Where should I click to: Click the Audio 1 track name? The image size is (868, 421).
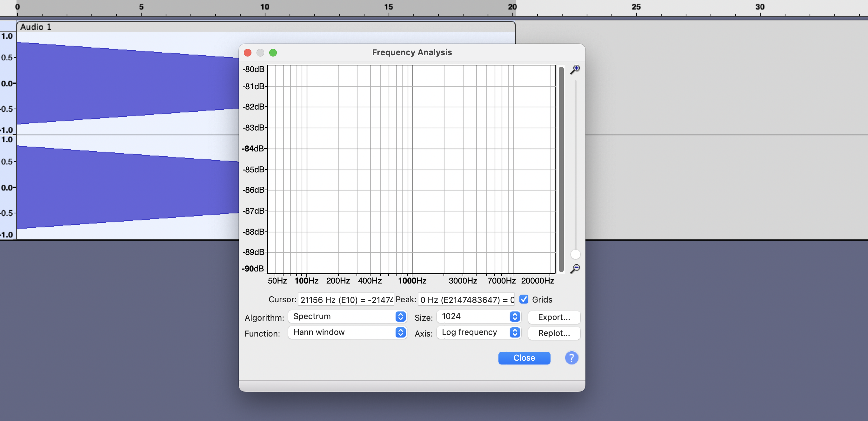click(35, 27)
